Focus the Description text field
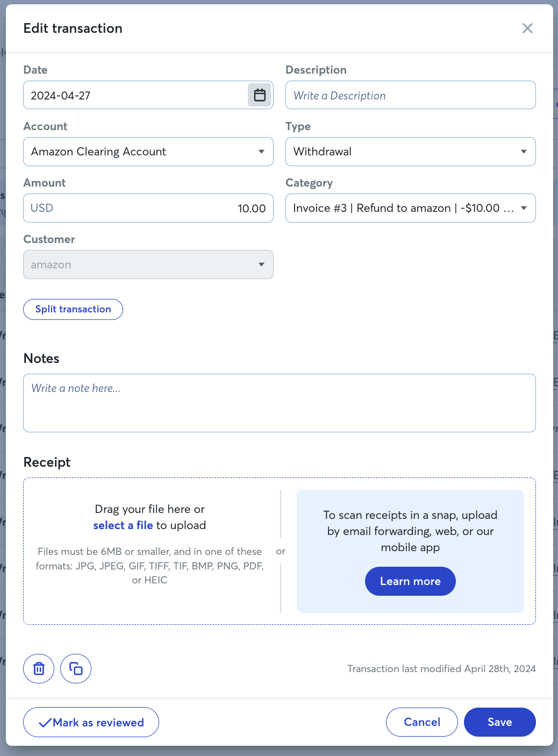 click(411, 95)
